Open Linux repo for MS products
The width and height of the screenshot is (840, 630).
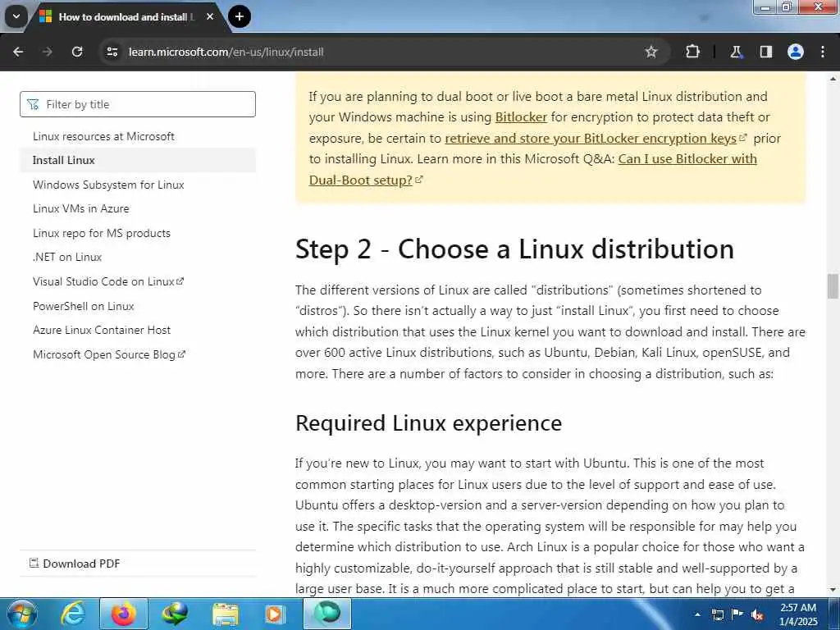(101, 233)
